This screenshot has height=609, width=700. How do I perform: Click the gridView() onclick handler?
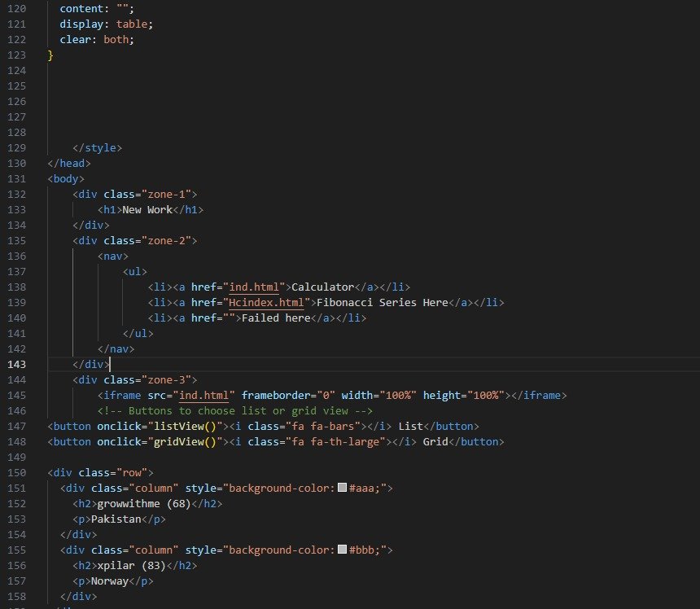tap(185, 442)
